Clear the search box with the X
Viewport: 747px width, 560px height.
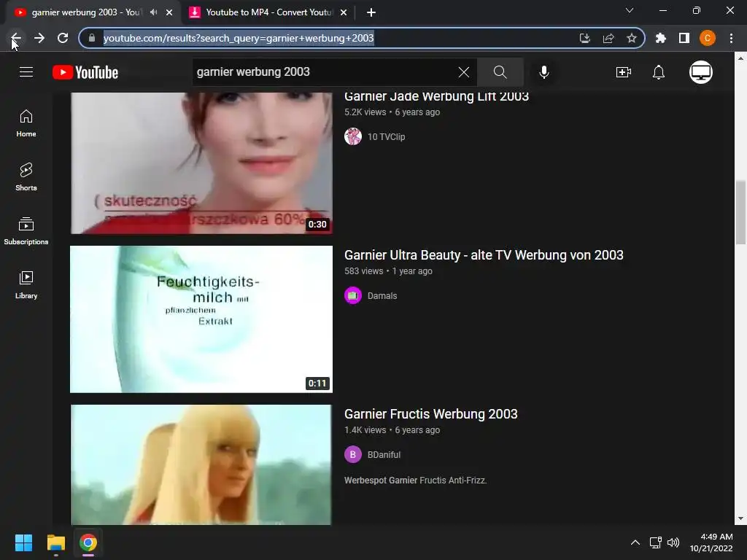[x=463, y=72]
